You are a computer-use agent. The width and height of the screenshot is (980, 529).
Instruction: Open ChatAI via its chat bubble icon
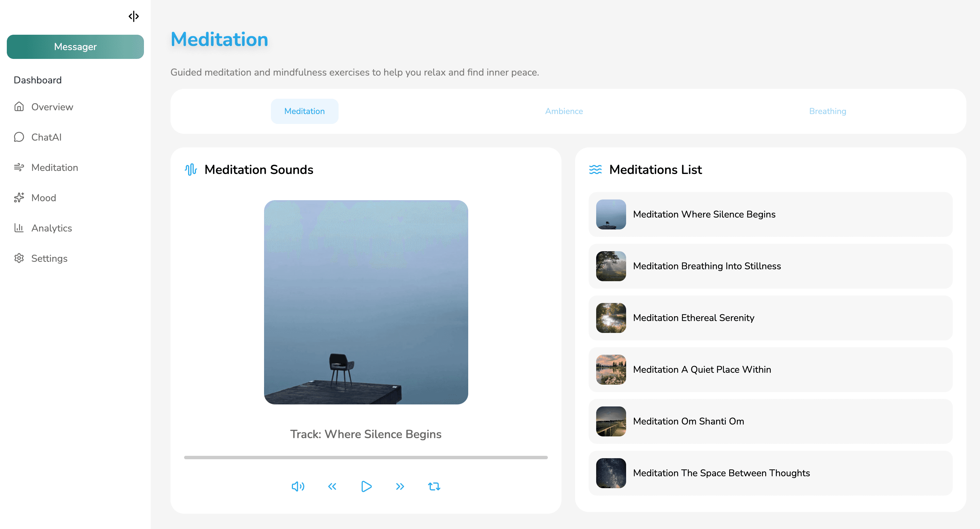click(19, 137)
